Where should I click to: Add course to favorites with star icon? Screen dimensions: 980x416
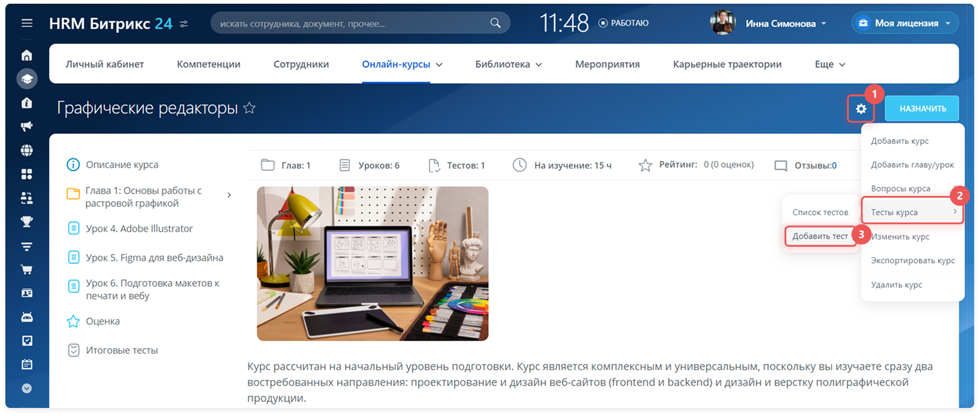(249, 108)
